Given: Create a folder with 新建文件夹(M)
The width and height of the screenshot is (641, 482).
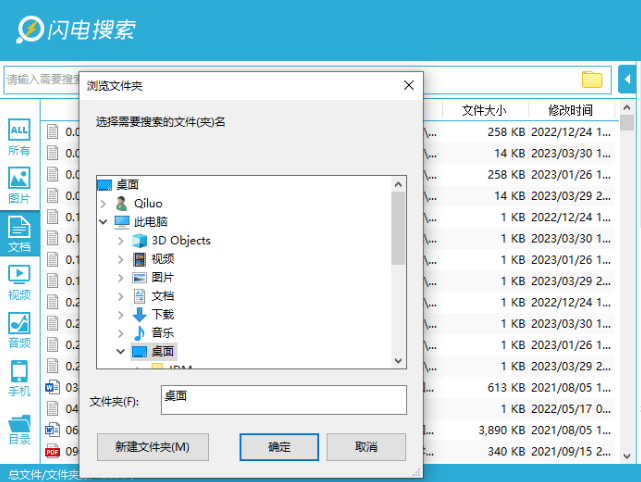Looking at the screenshot, I should coord(152,447).
